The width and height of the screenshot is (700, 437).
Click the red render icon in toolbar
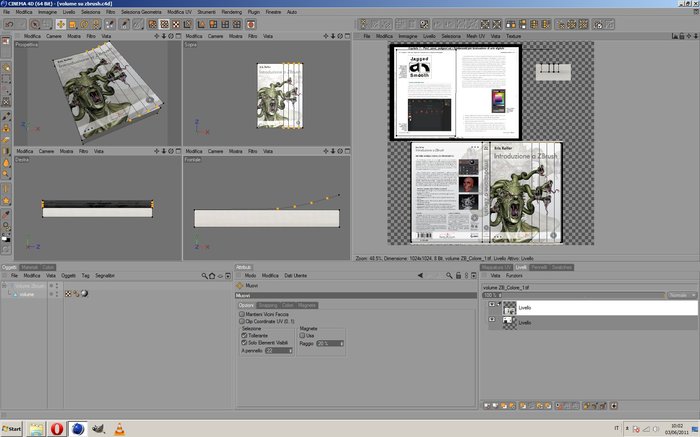coord(251,24)
